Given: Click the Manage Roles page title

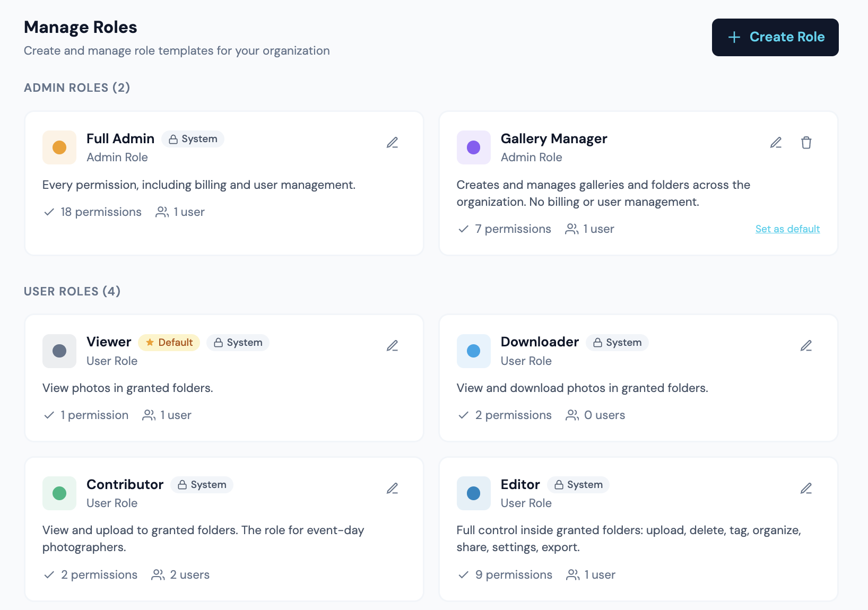Looking at the screenshot, I should click(81, 27).
